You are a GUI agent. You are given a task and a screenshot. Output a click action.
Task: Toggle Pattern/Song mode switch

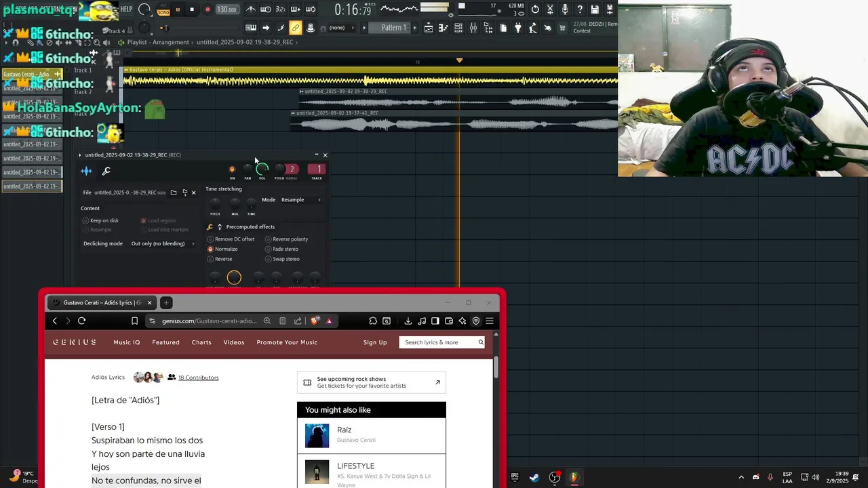point(163,9)
